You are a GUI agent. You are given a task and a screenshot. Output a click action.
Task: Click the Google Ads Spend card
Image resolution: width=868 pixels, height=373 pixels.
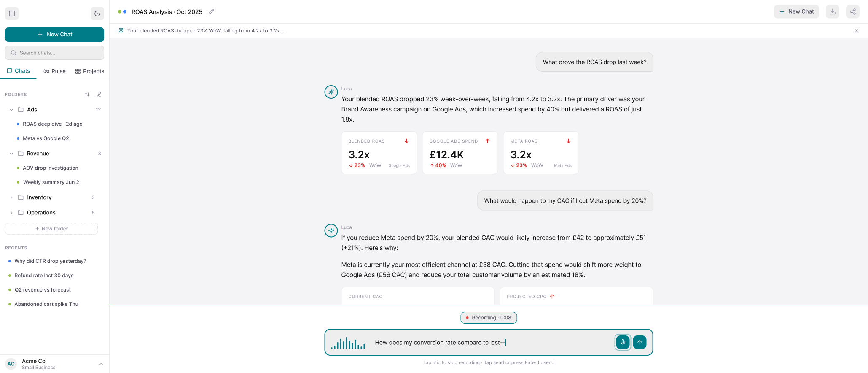460,153
